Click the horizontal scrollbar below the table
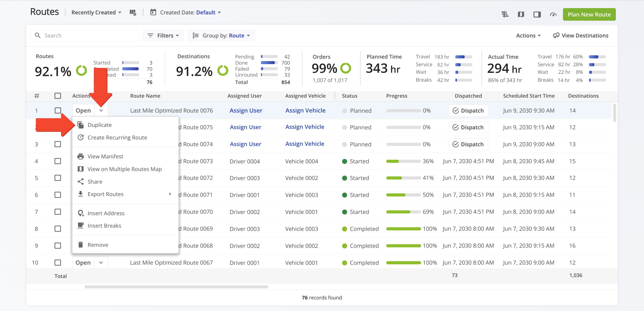The width and height of the screenshot is (644, 311). (x=176, y=287)
